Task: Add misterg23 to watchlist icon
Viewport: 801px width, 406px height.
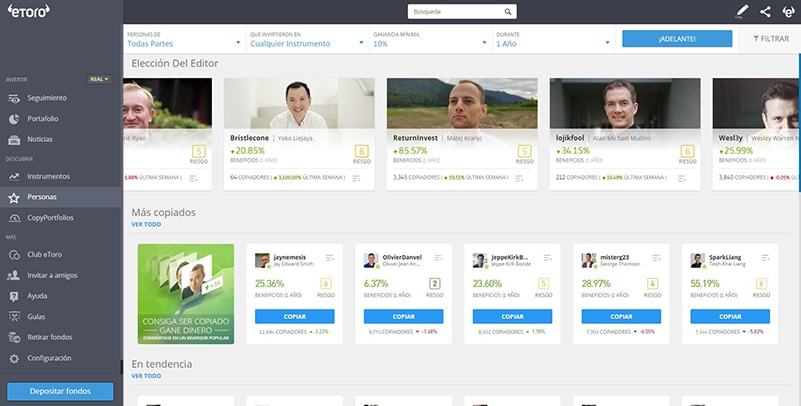Action: tap(656, 258)
